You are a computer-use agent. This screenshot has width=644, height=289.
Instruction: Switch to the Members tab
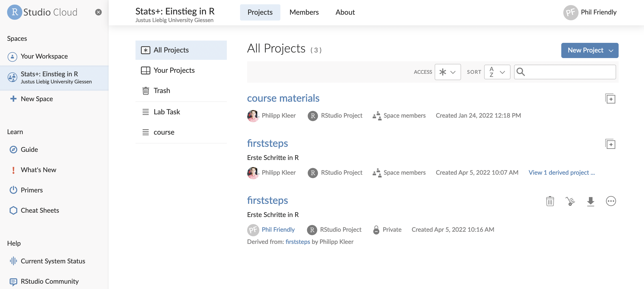tap(304, 12)
